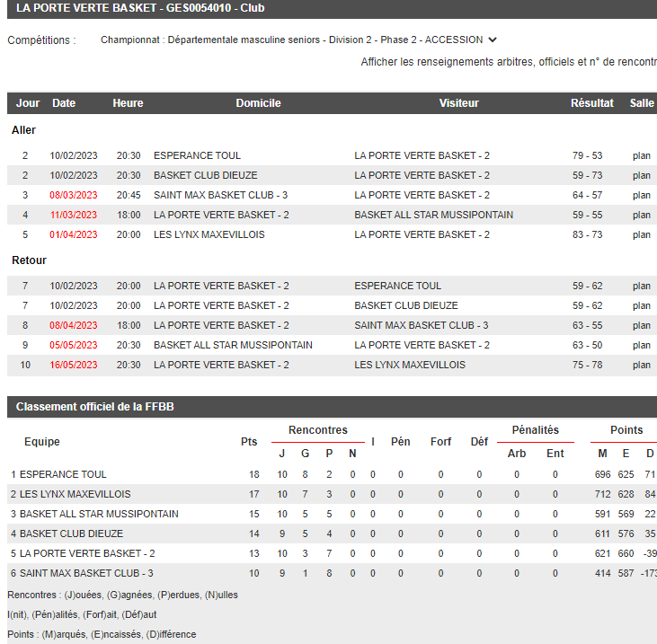This screenshot has width=657, height=644.
Task: Click red date 11/03/2023
Action: pos(74,215)
